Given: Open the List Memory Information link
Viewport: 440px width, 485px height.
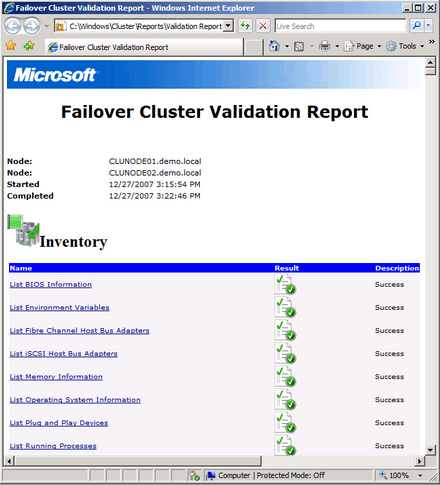Looking at the screenshot, I should tap(56, 377).
